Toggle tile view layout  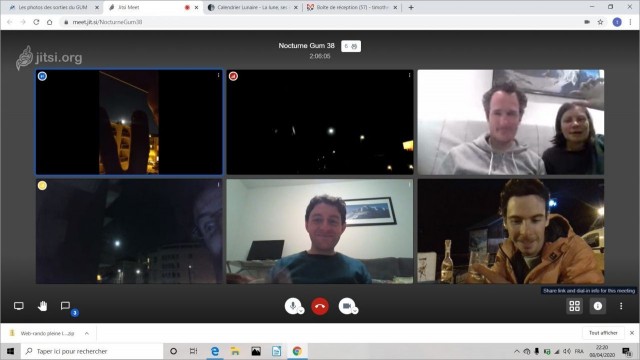pos(575,306)
